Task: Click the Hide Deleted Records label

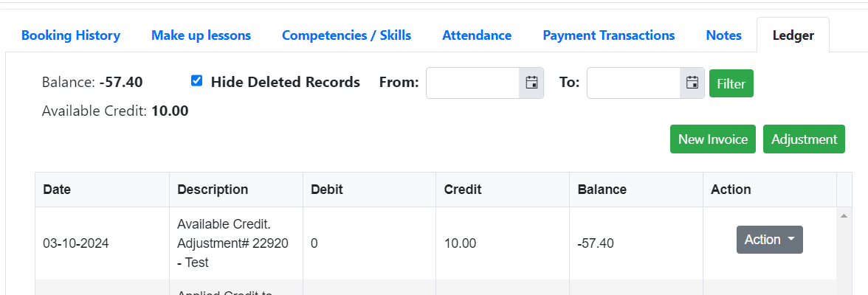Action: pyautogui.click(x=286, y=82)
